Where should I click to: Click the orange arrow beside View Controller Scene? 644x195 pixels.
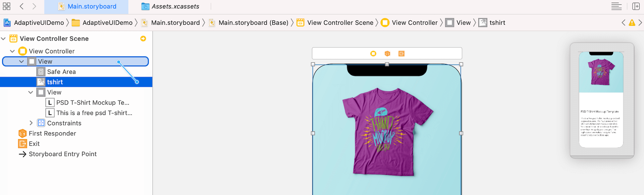[x=143, y=39]
